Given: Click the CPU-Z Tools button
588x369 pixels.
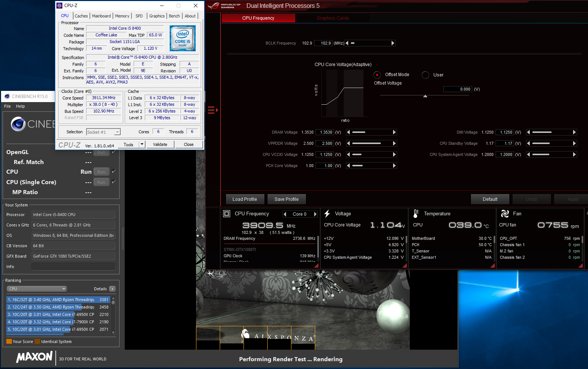Looking at the screenshot, I should [x=128, y=144].
